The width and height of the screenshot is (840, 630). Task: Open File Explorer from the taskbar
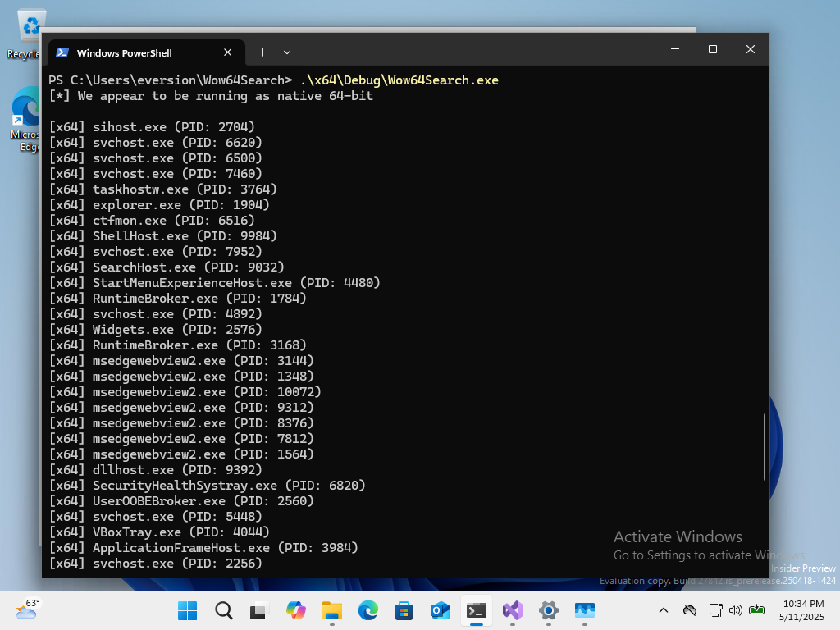pyautogui.click(x=331, y=610)
